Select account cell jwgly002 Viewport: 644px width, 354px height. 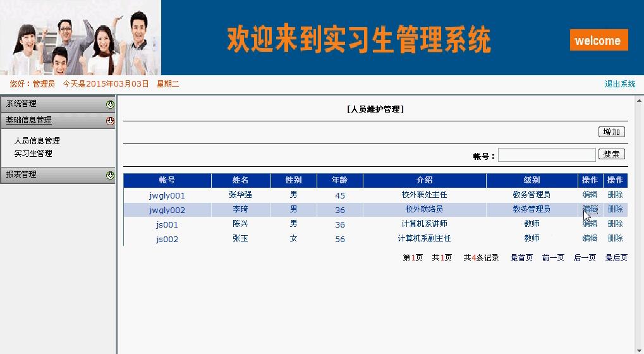[167, 210]
